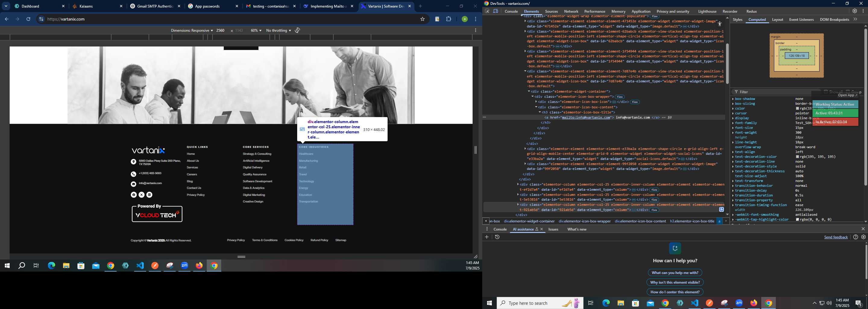Open DevTools customize three-dot menu
The width and height of the screenshot is (868, 309).
863,11
